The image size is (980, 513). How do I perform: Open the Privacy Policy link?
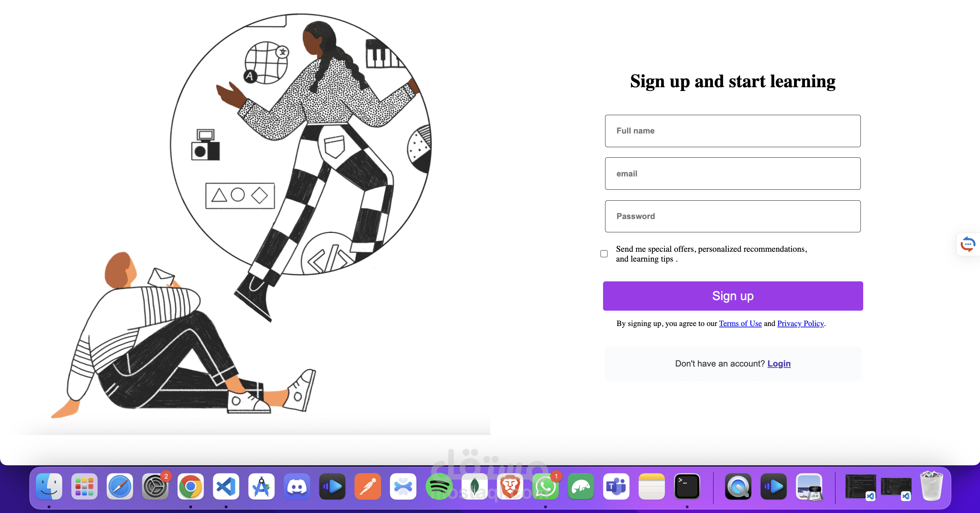point(801,324)
